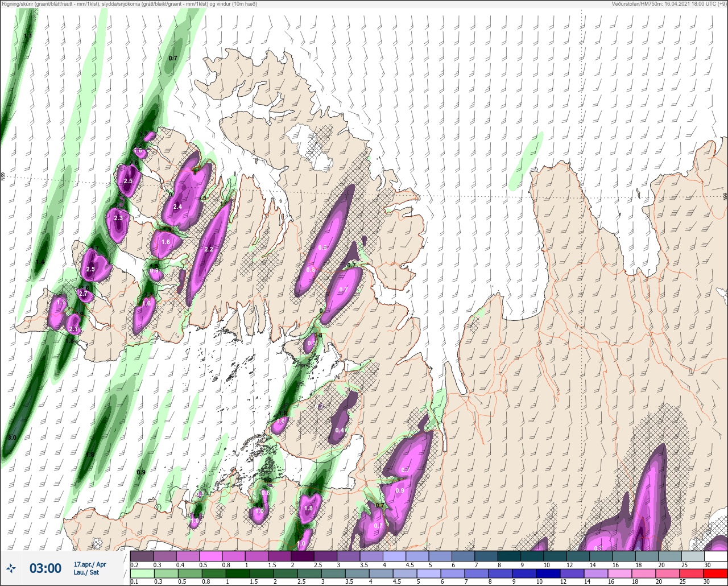Click the compass star logo beside the time
Viewport: 728px width, 586px height.
click(11, 568)
